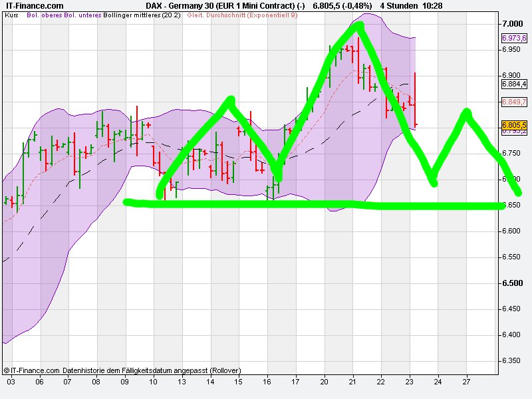
Task: Click the 6.884,4 price axis label
Action: 514,84
